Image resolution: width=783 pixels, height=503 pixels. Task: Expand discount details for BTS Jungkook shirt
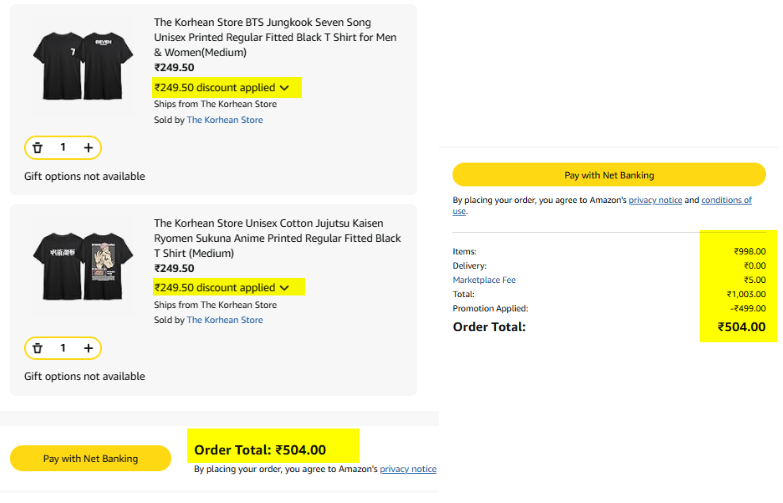pos(284,88)
